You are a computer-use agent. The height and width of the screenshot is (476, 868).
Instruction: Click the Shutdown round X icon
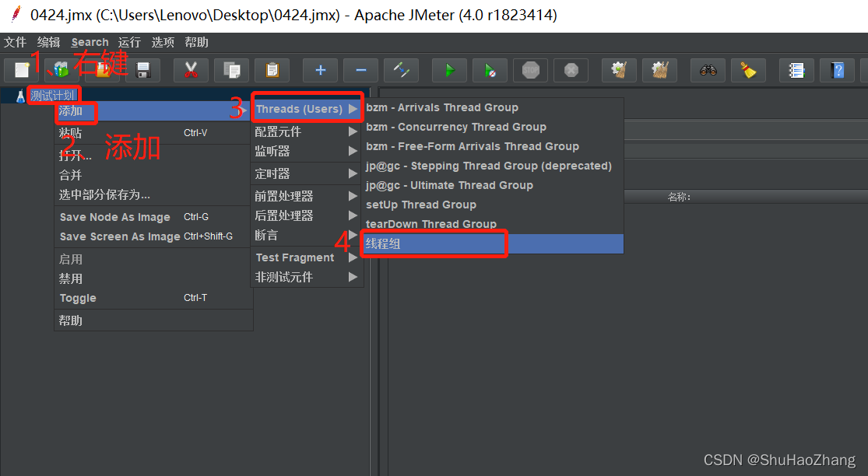coord(571,70)
